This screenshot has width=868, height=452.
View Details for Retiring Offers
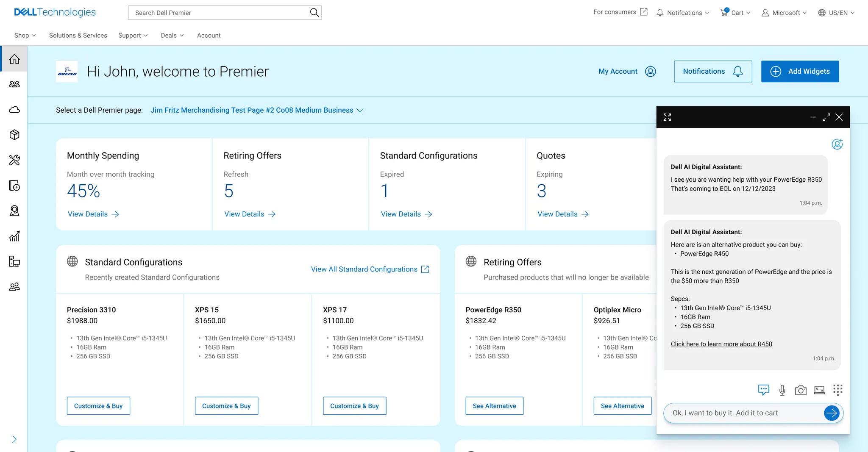tap(250, 214)
